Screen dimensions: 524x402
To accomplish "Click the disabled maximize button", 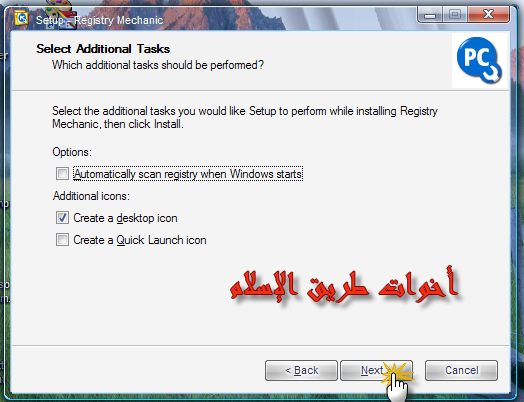I will pyautogui.click(x=455, y=15).
